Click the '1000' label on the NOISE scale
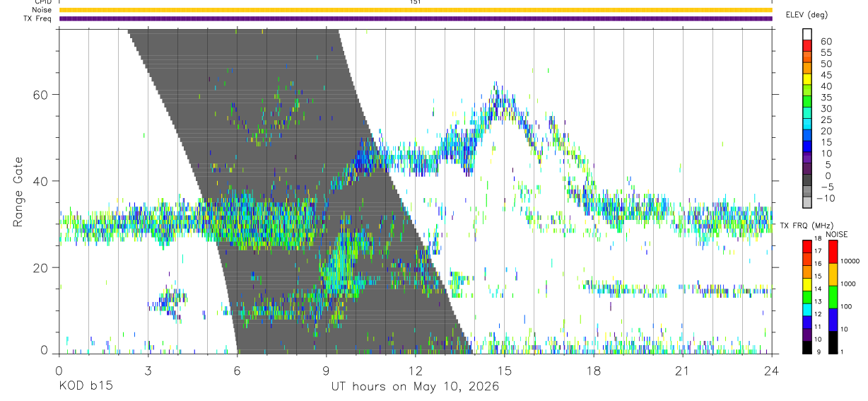Image resolution: width=868 pixels, height=401 pixels. pos(848,284)
